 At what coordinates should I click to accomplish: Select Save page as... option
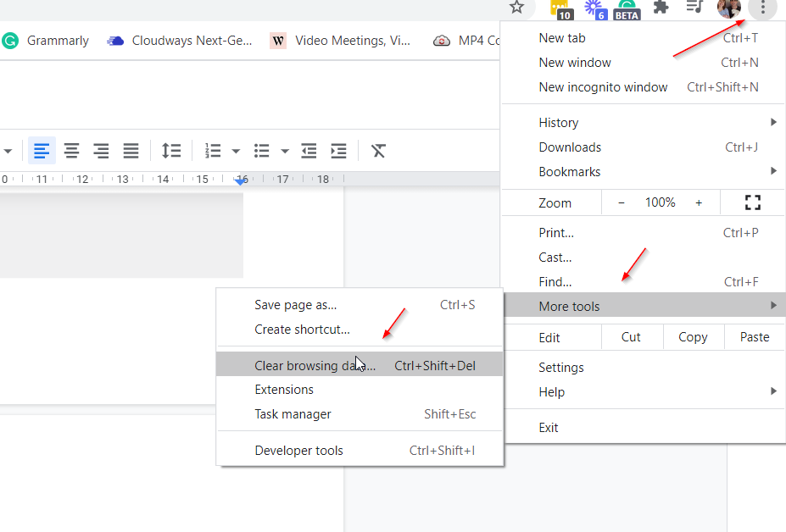[x=360, y=305]
